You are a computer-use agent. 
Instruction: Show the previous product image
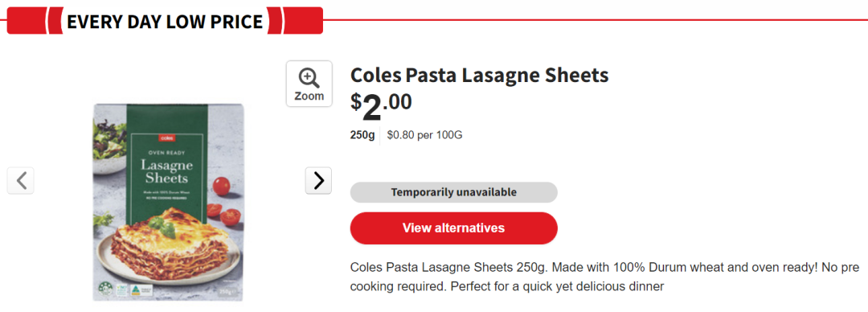21,181
